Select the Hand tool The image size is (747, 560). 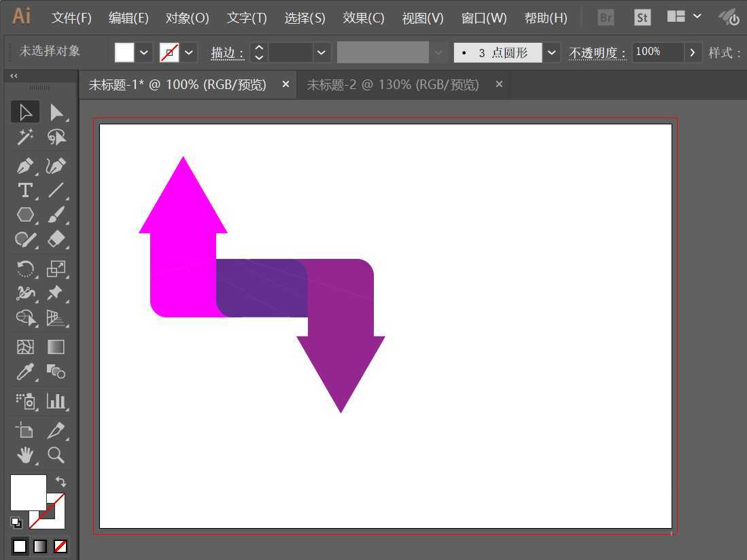[25, 455]
